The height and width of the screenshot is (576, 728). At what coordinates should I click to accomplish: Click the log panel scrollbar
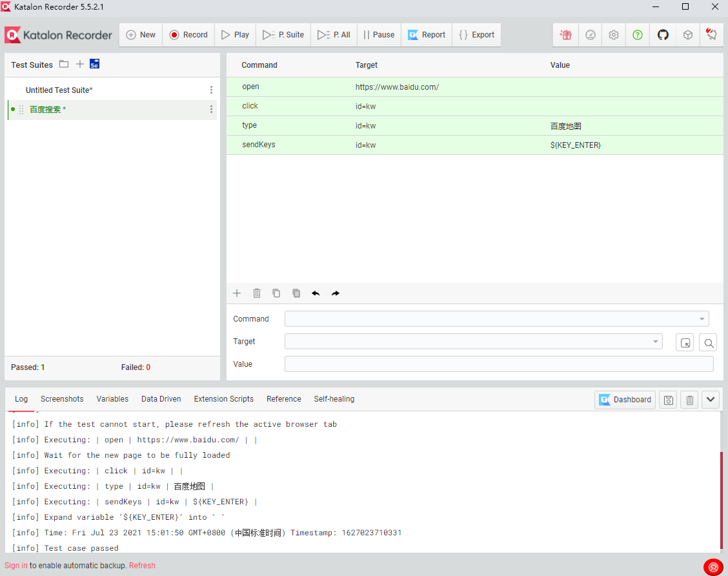721,499
